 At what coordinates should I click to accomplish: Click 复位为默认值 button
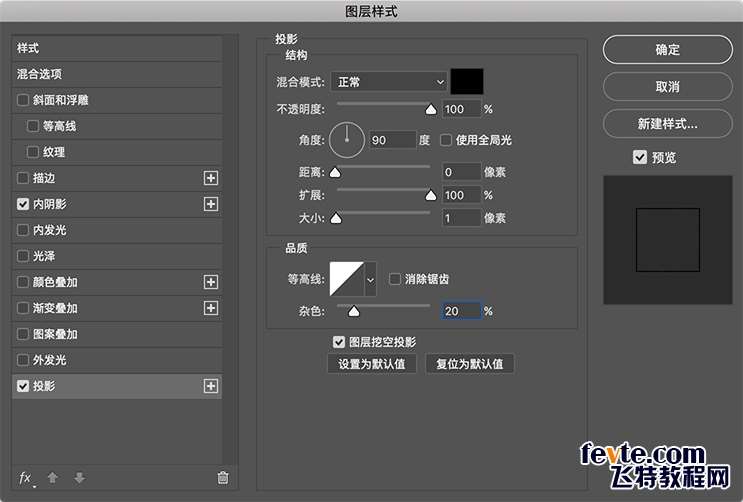(470, 364)
